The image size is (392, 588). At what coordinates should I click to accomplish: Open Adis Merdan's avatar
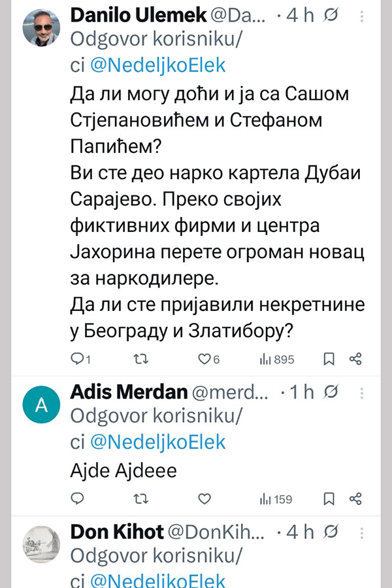tap(41, 404)
